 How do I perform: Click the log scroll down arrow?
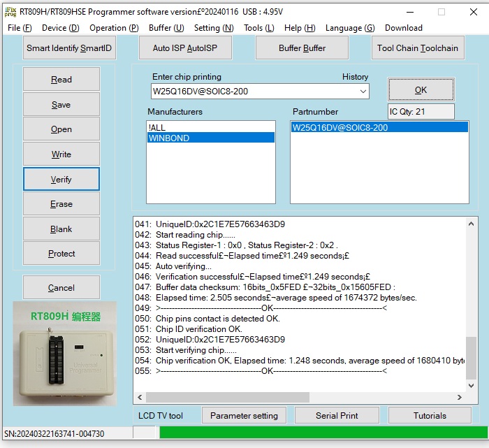coord(471,386)
